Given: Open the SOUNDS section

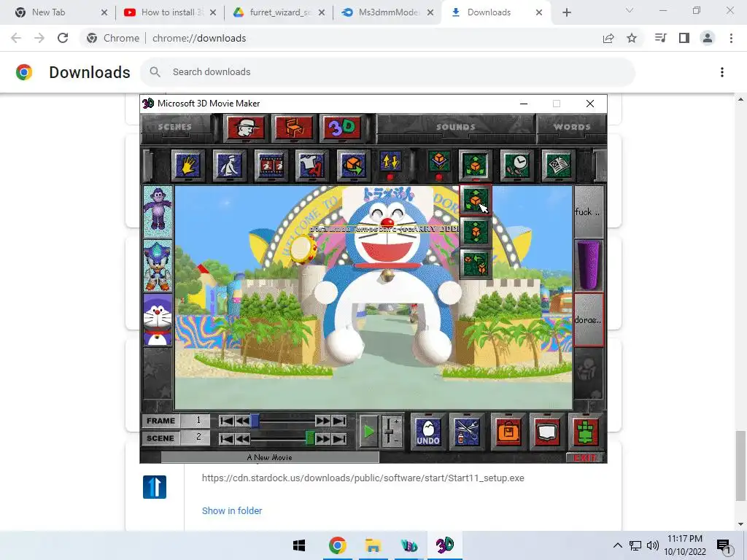Looking at the screenshot, I should point(455,127).
